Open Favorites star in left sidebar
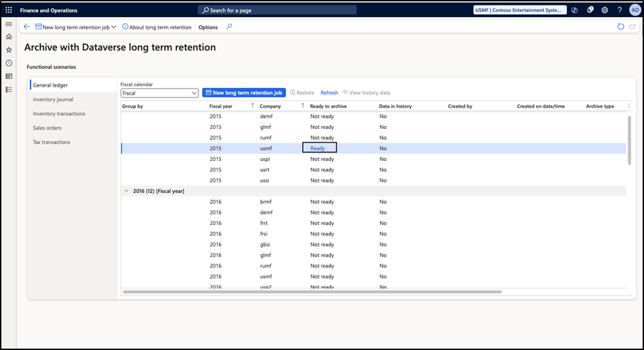 (9, 50)
